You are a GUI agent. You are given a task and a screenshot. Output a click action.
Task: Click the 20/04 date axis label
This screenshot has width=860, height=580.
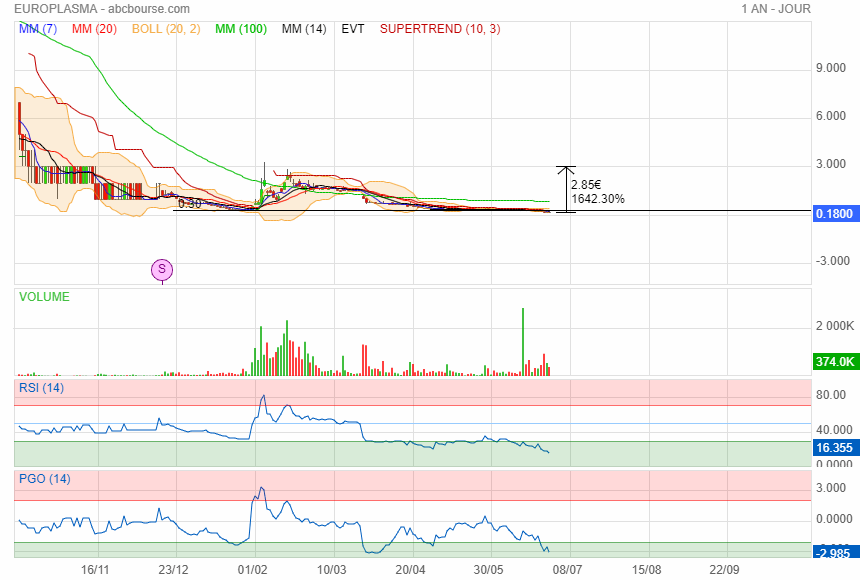(410, 570)
